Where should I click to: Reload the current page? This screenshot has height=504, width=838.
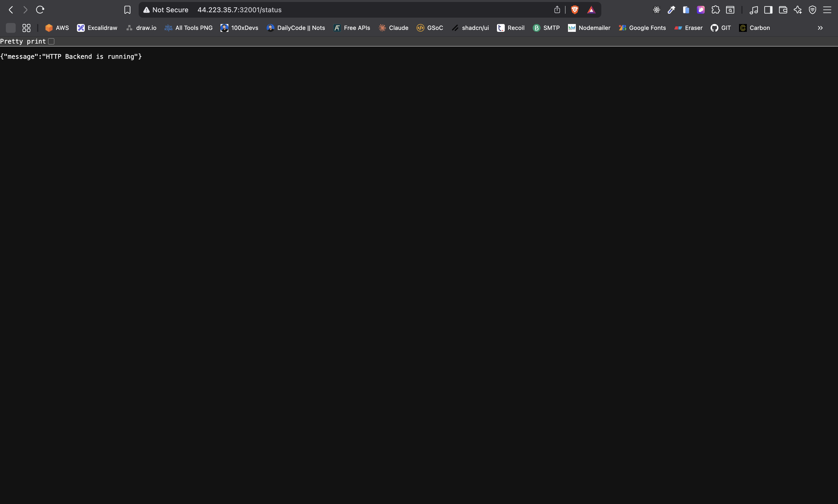[x=40, y=10]
